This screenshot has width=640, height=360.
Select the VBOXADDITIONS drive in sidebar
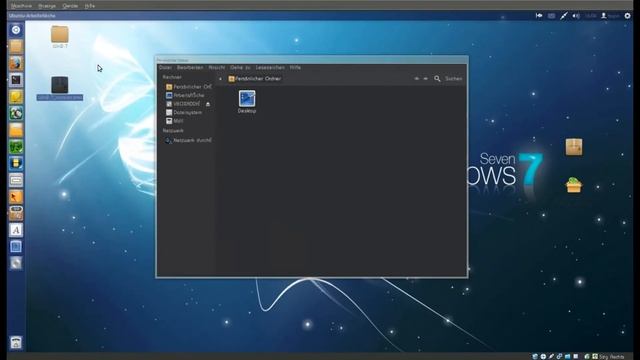point(183,104)
